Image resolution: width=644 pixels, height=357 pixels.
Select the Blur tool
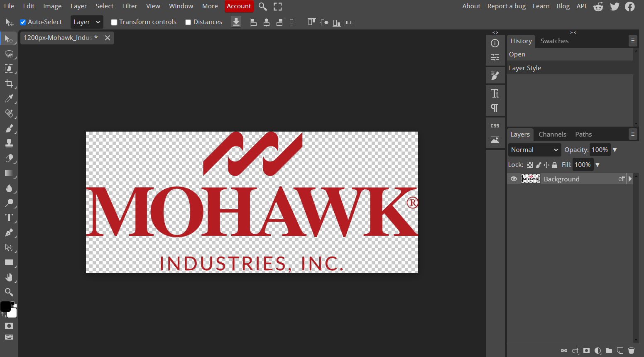pyautogui.click(x=9, y=188)
